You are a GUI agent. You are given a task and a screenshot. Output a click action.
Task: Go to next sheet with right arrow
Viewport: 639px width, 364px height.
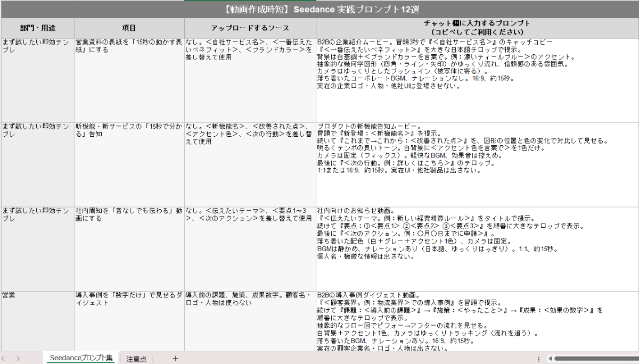[x=18, y=359]
